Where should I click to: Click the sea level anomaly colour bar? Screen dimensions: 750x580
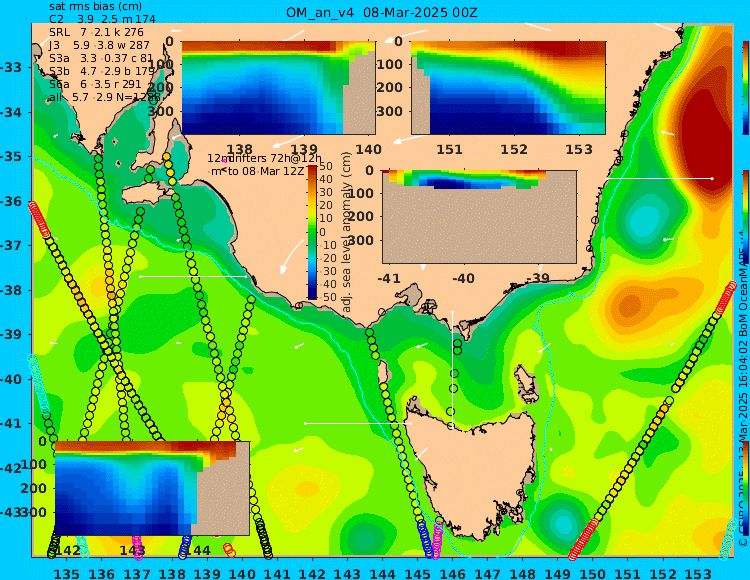[x=312, y=232]
